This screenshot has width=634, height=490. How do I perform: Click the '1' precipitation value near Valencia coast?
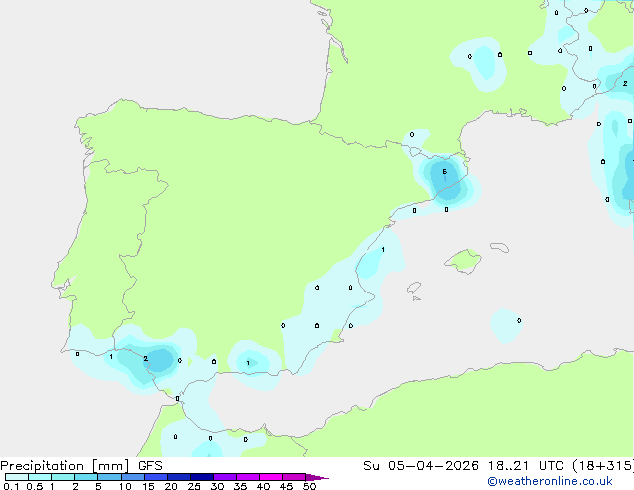[x=383, y=249]
